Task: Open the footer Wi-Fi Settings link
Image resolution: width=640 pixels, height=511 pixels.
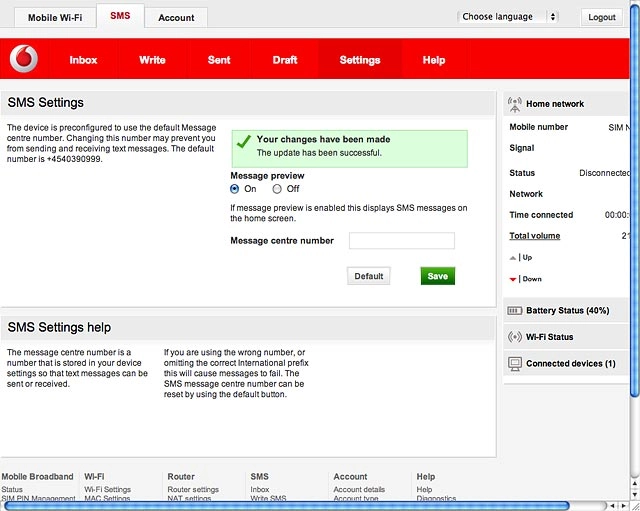Action: [108, 489]
